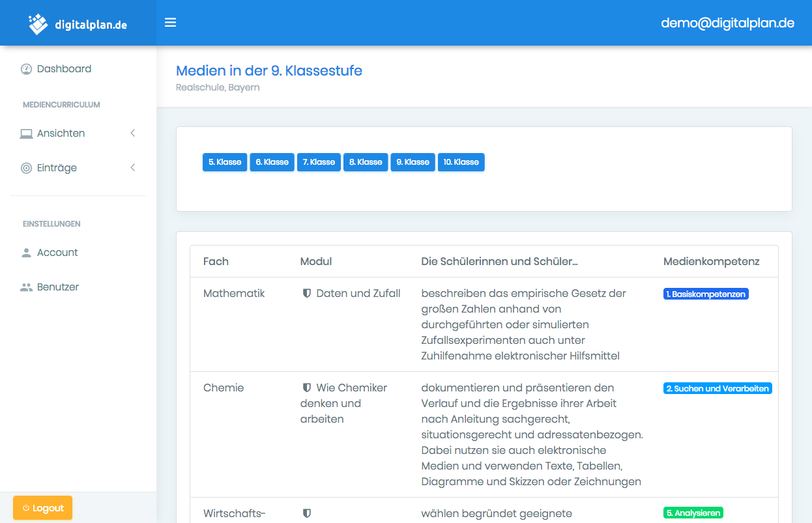Click the green 5. Analysieren badge
Screen dimensions: 812x523
[693, 513]
